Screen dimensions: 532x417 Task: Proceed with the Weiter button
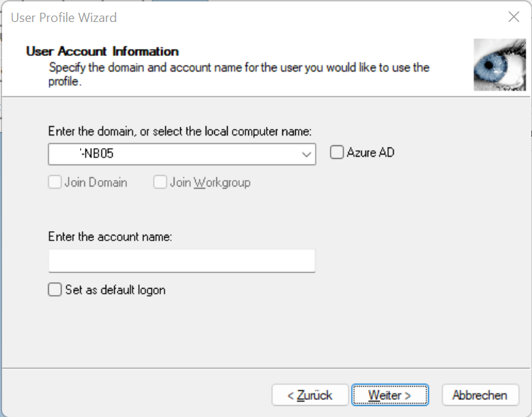coord(389,395)
